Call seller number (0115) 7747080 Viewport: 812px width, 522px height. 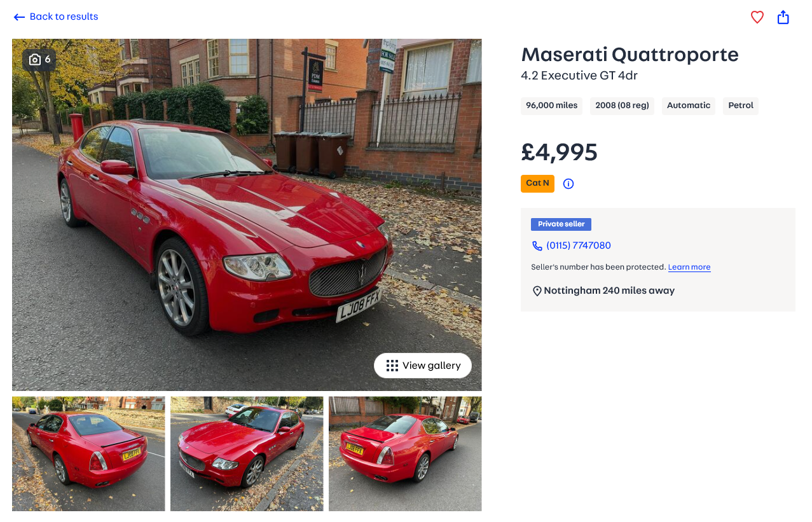click(579, 245)
